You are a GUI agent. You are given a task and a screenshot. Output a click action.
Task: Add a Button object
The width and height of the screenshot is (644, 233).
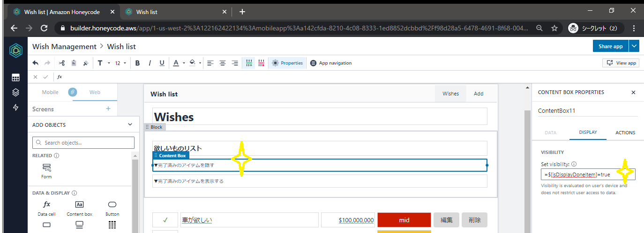pos(112,208)
